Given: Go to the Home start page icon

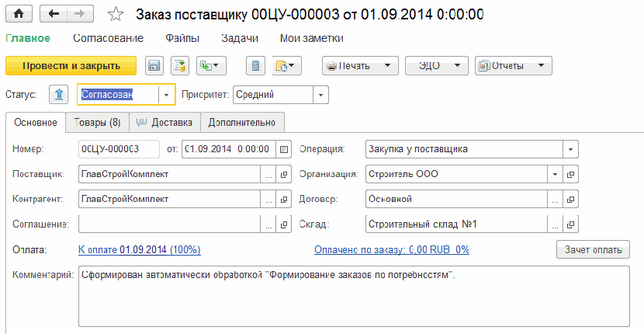Looking at the screenshot, I should click(x=19, y=14).
